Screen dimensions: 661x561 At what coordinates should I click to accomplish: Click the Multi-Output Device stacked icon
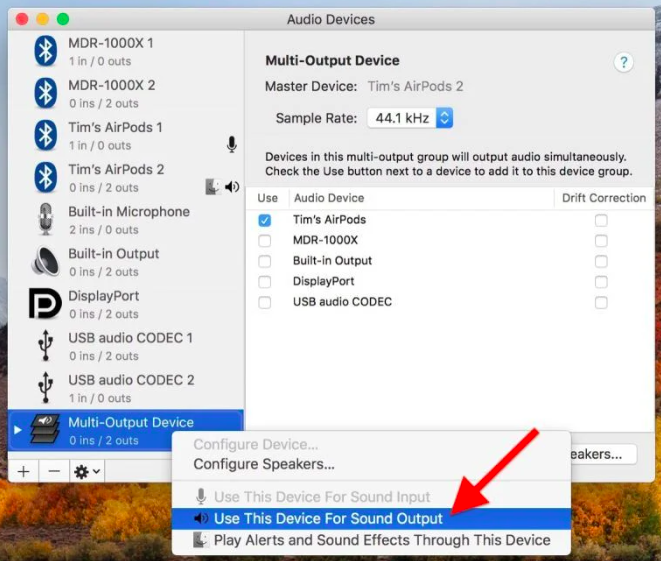[x=45, y=429]
